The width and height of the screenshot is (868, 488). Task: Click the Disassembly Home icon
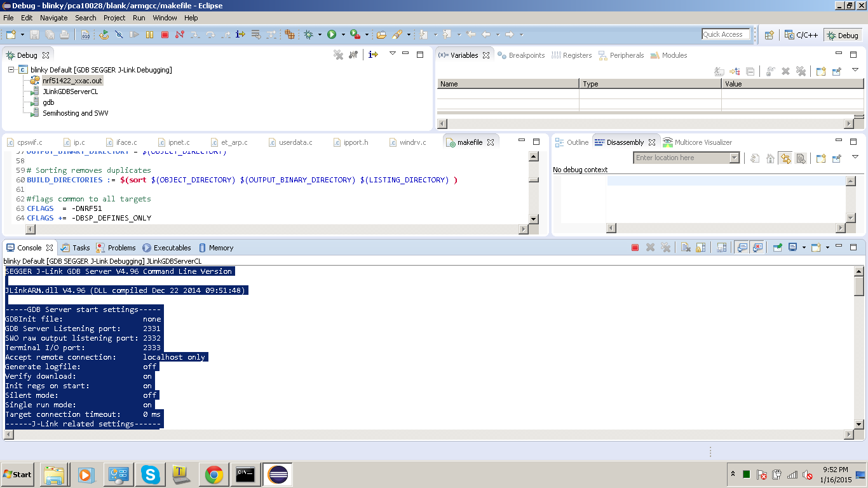click(x=770, y=158)
